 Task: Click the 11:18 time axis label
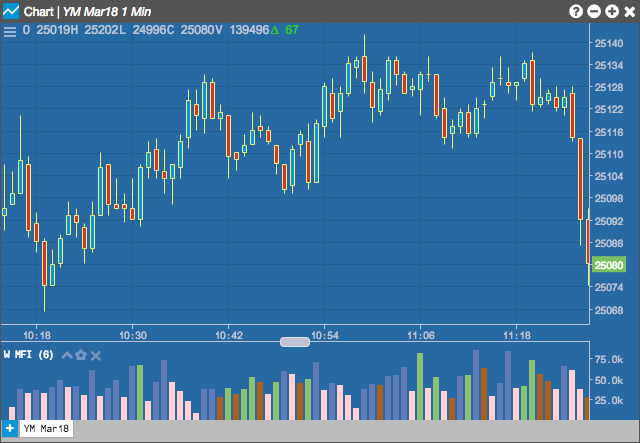[517, 336]
